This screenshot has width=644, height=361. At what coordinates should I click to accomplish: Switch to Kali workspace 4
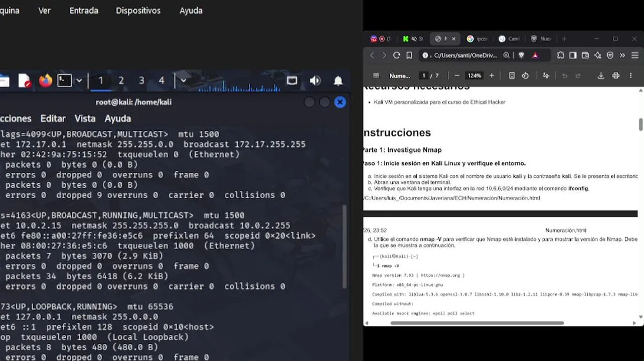(x=162, y=80)
